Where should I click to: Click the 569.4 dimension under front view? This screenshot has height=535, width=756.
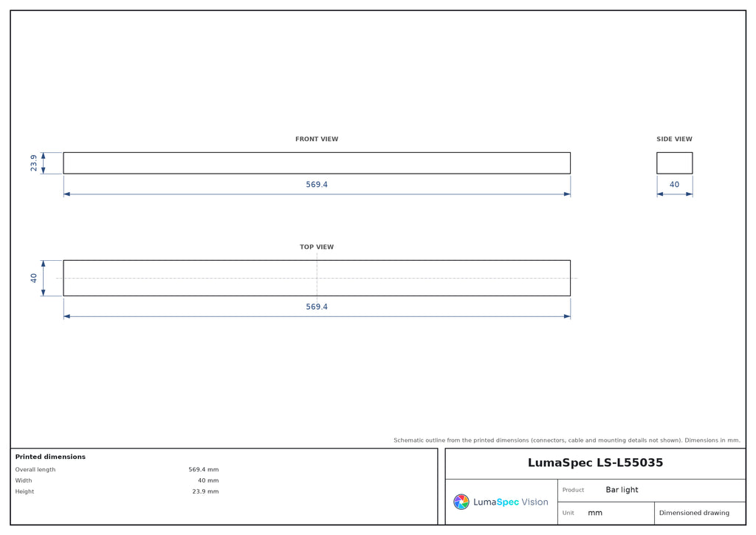[x=317, y=184]
